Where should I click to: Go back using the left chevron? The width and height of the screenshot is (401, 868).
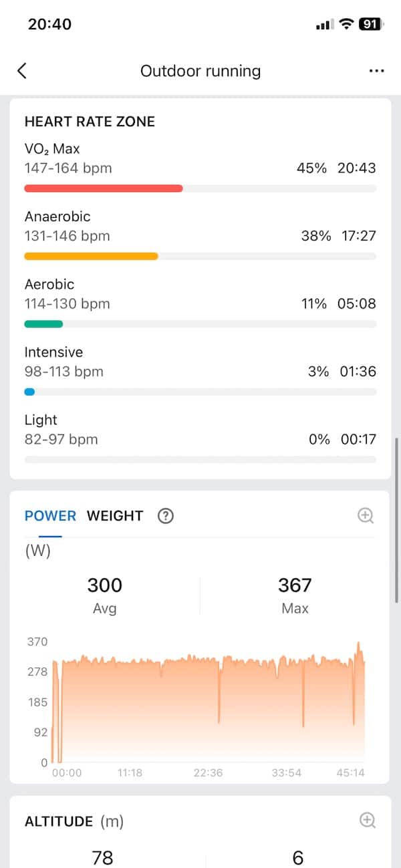[22, 71]
